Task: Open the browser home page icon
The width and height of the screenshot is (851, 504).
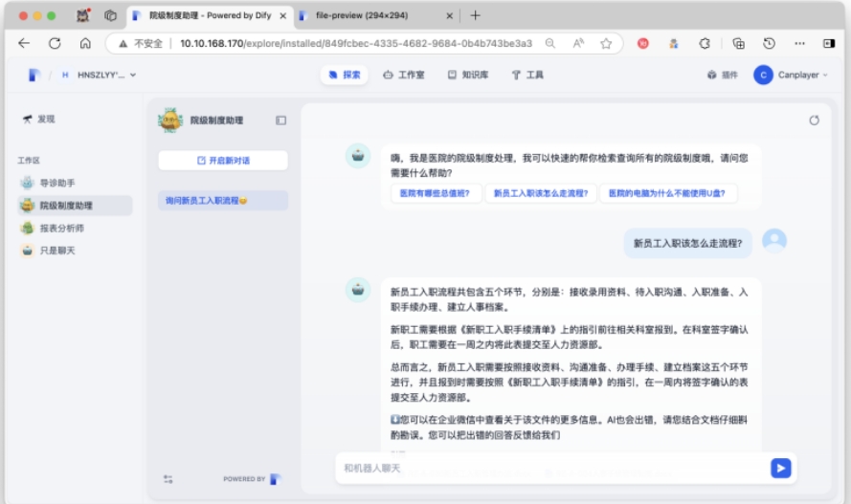Action: [86, 43]
